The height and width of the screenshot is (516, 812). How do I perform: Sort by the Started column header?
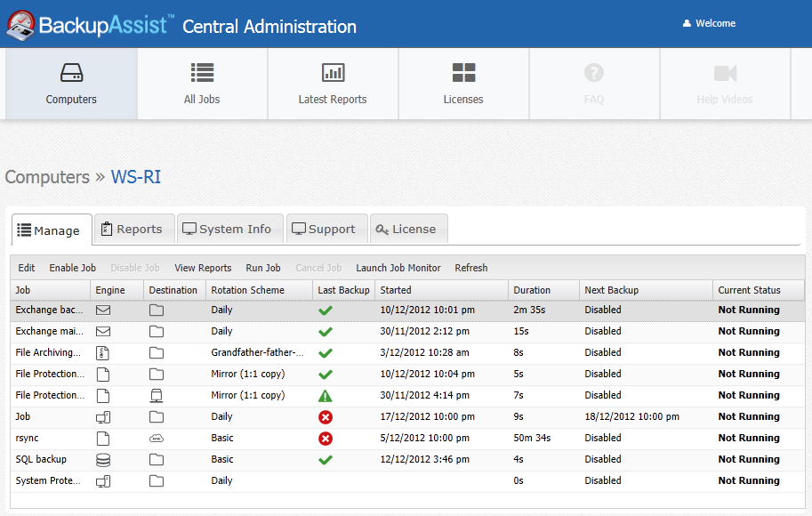click(x=396, y=290)
